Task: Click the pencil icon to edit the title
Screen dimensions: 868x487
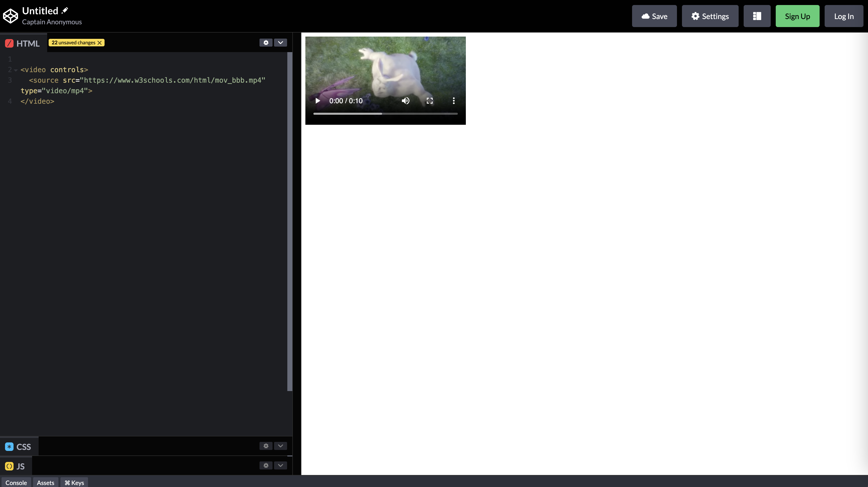Action: click(x=65, y=11)
